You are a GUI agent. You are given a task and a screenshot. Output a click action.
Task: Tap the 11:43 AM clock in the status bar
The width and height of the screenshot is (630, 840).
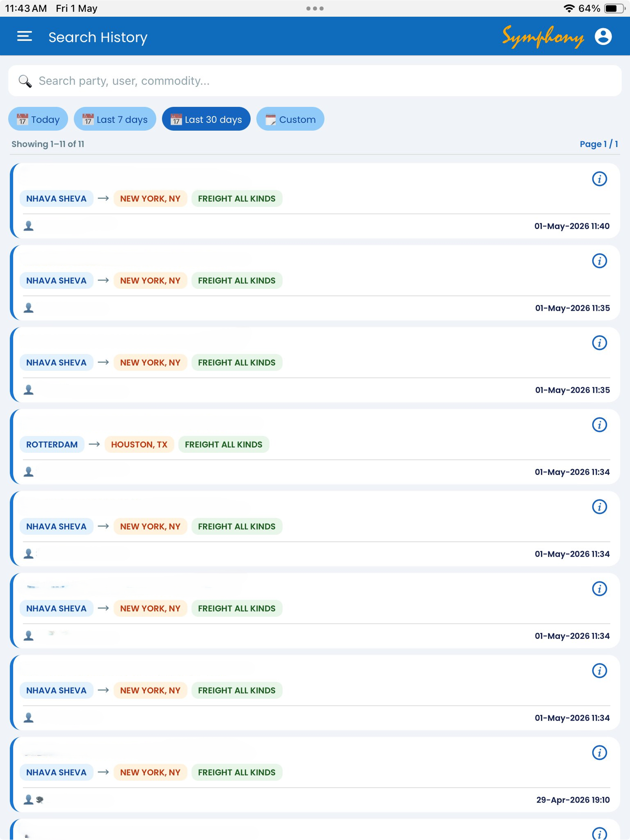(x=26, y=8)
